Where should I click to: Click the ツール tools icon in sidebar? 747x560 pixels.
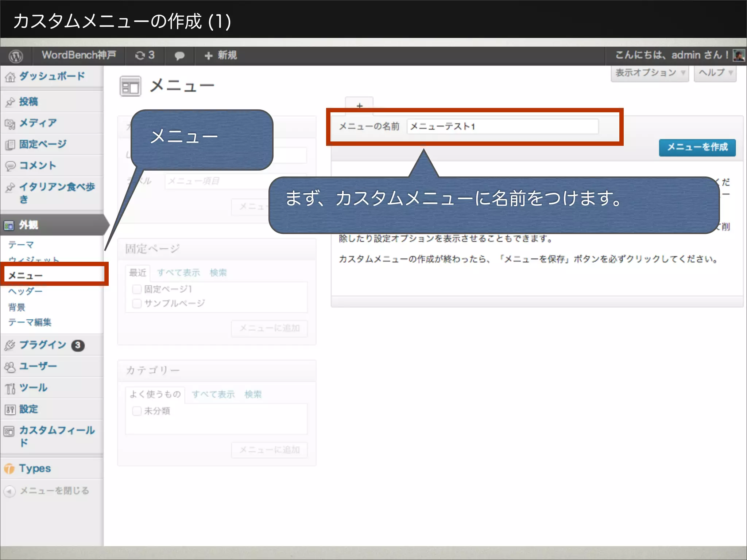tap(10, 388)
